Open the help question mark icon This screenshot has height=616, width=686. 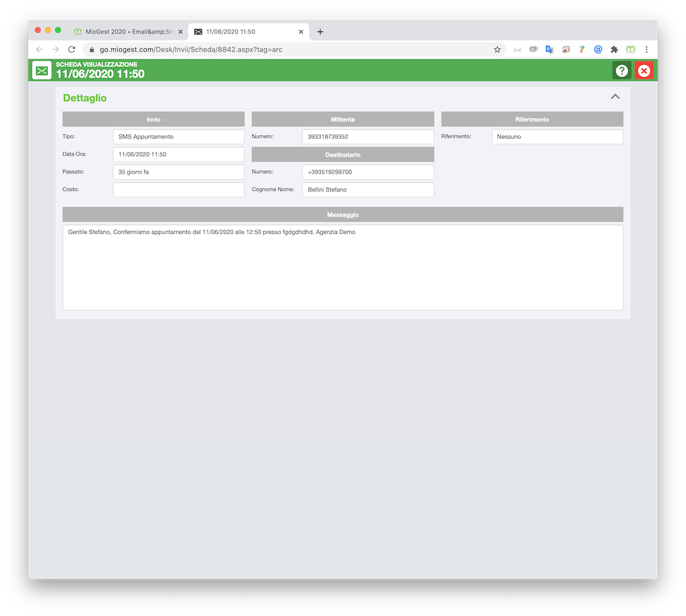coord(622,70)
